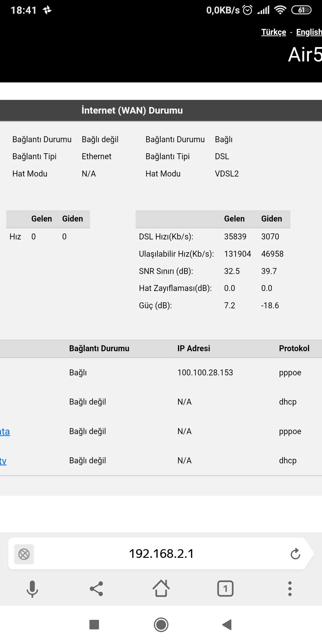Tap the Protokol column header
This screenshot has width=322, height=644.
pos(294,349)
